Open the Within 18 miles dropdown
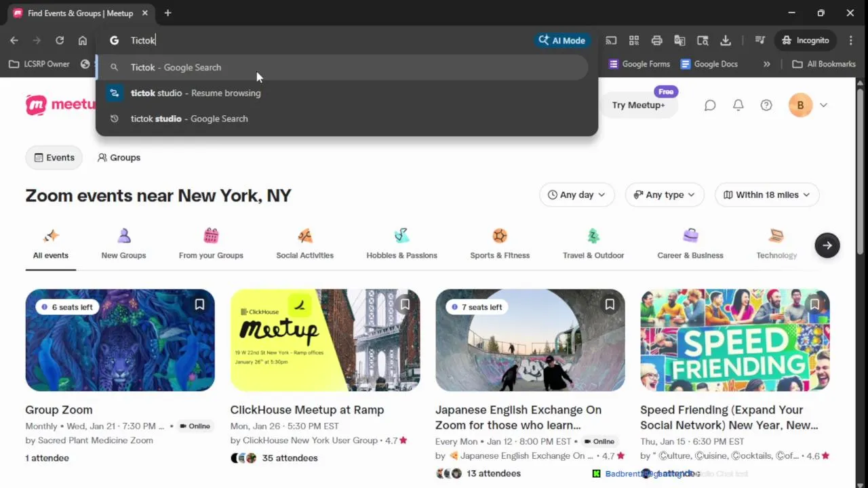The height and width of the screenshot is (488, 868). (767, 195)
